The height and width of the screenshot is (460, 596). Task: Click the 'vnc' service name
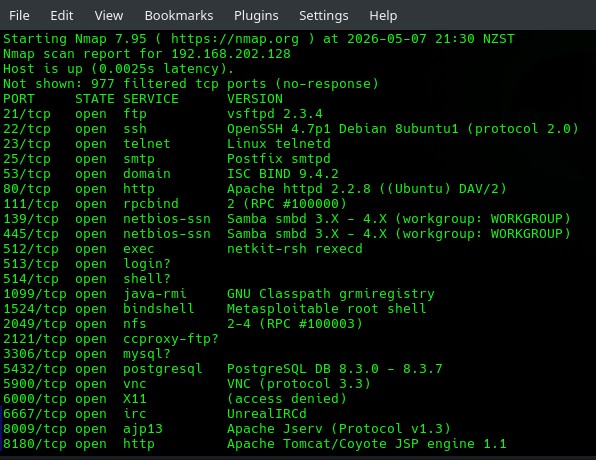(x=135, y=384)
